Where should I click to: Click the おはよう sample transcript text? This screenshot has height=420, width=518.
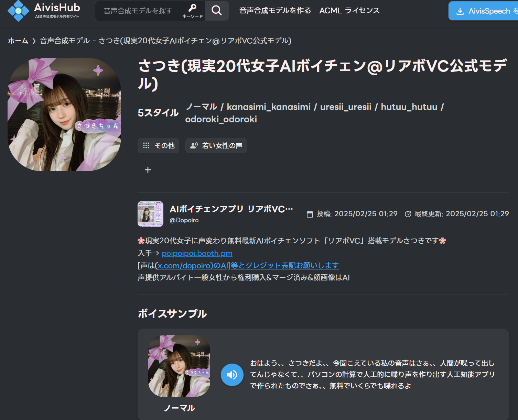373,374
